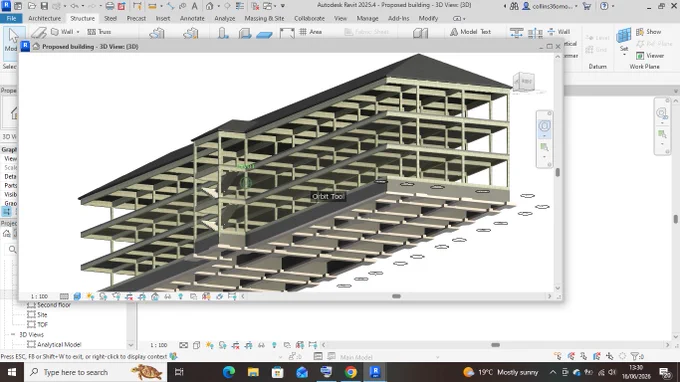Click the 3D view vertical scrollbar thumb
Screen dimensions: 680x382
pos(558,173)
